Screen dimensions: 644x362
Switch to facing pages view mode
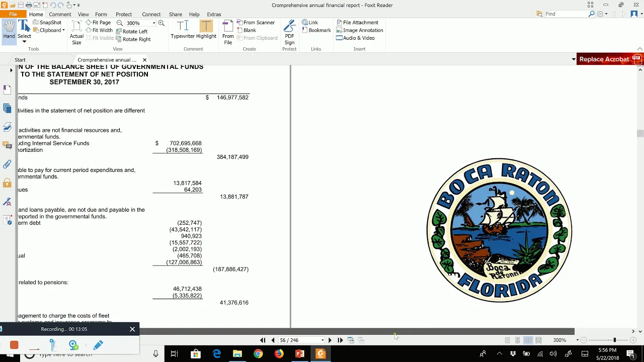[528, 340]
